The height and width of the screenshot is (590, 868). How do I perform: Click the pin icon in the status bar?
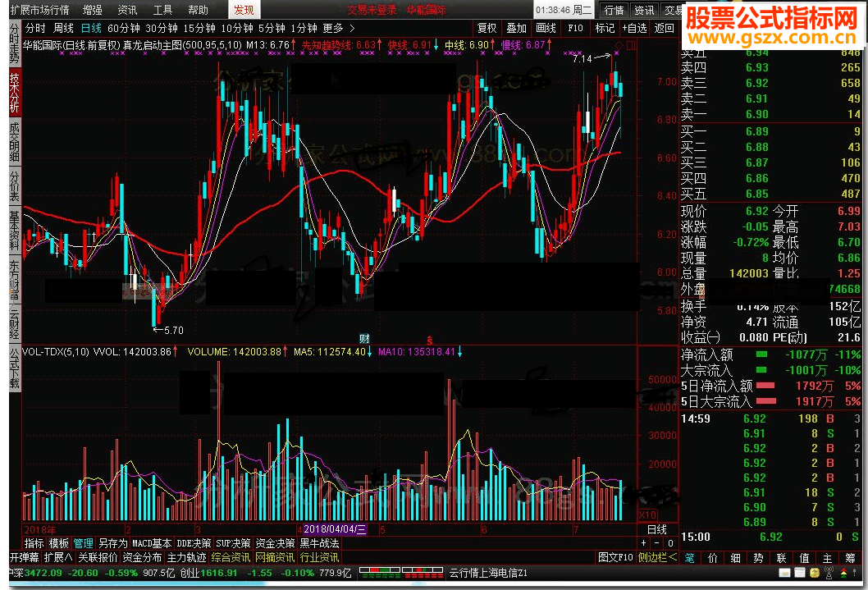[x=856, y=573]
